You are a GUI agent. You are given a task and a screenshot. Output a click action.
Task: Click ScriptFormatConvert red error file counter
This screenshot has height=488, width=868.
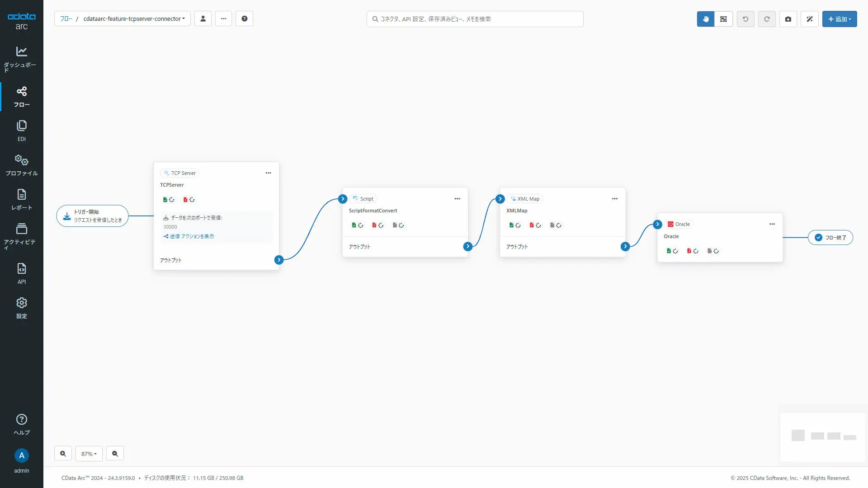click(377, 225)
